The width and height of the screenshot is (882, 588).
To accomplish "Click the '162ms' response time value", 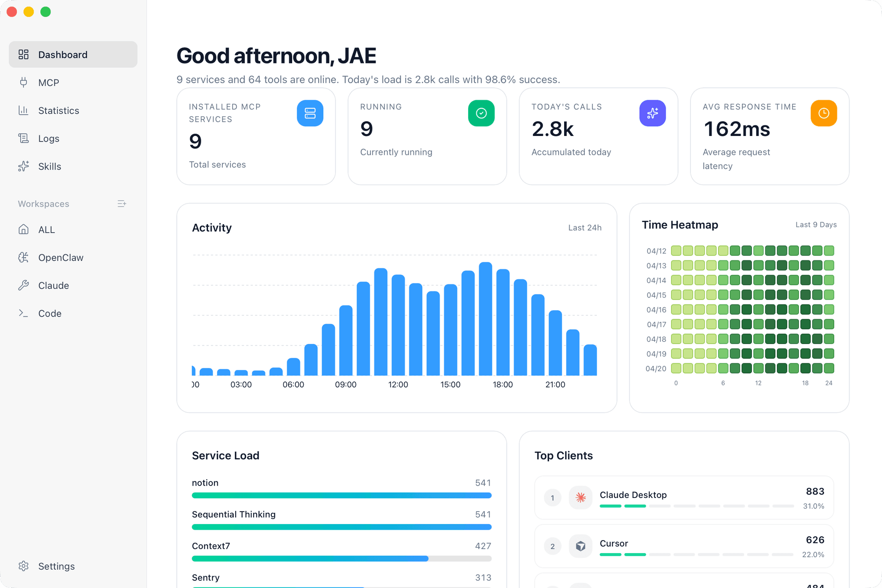I will point(737,129).
